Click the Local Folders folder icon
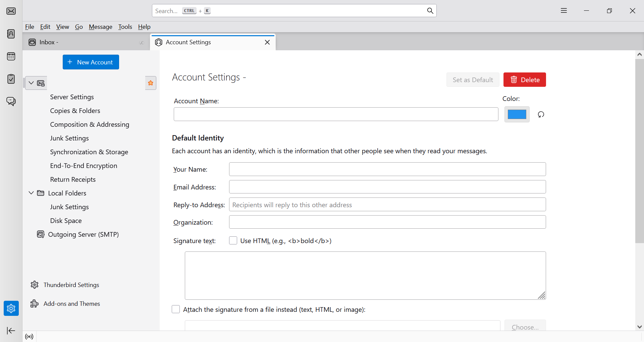Image resolution: width=644 pixels, height=342 pixels. point(41,193)
